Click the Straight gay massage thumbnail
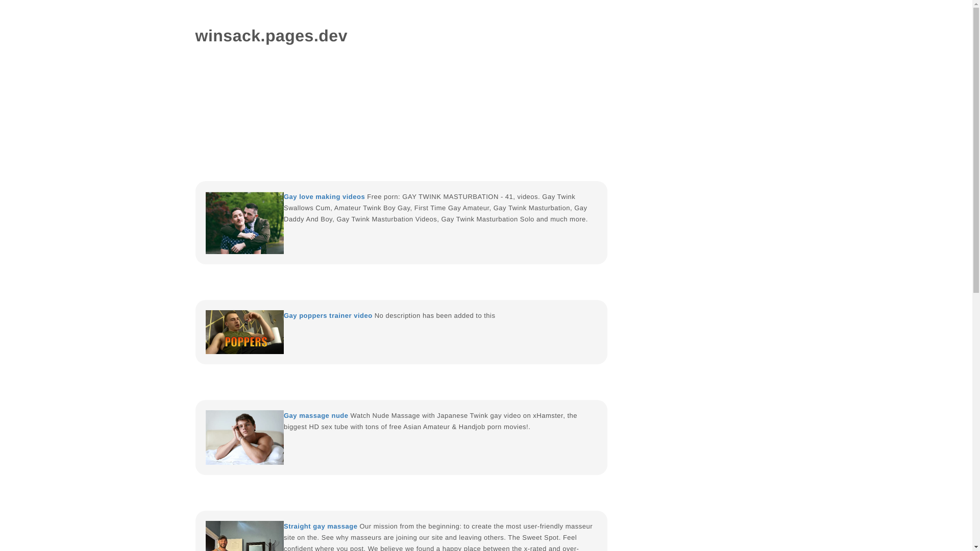The image size is (980, 551). tap(244, 536)
